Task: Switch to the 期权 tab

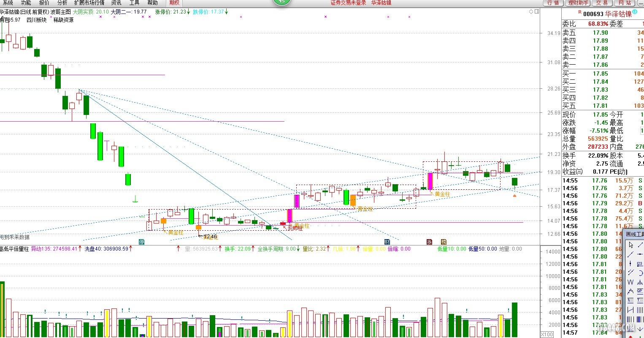Action: pyautogui.click(x=174, y=3)
